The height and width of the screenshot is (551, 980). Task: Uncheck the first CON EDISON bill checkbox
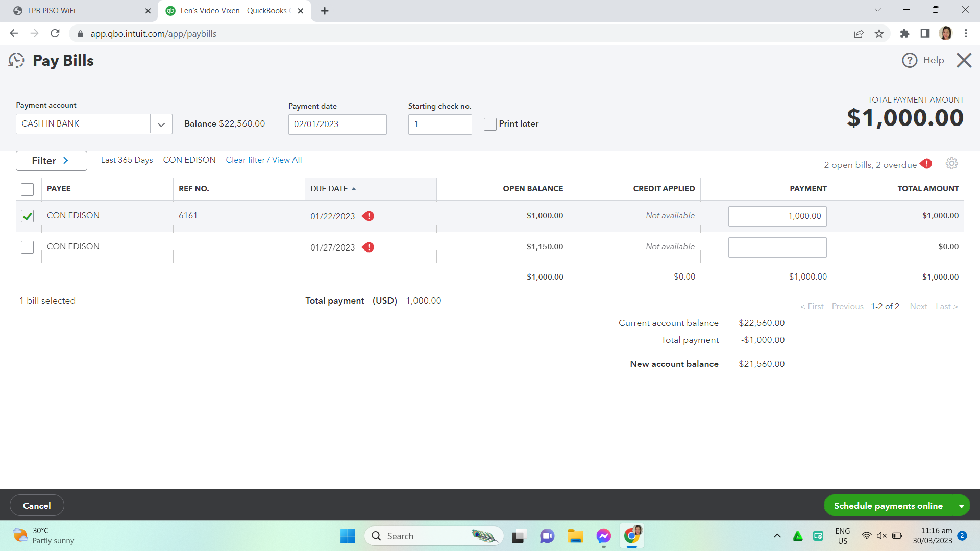[28, 216]
